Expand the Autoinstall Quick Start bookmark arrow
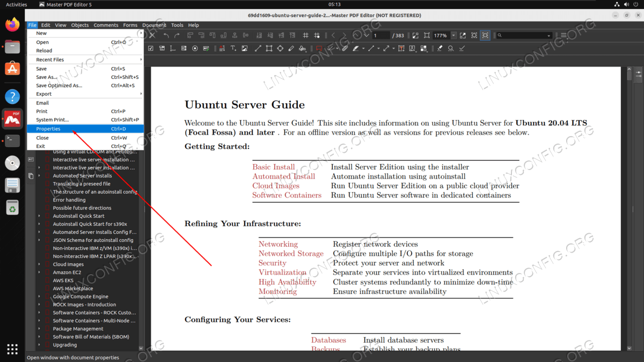Viewport: 644px width, 362px height. tap(39, 216)
